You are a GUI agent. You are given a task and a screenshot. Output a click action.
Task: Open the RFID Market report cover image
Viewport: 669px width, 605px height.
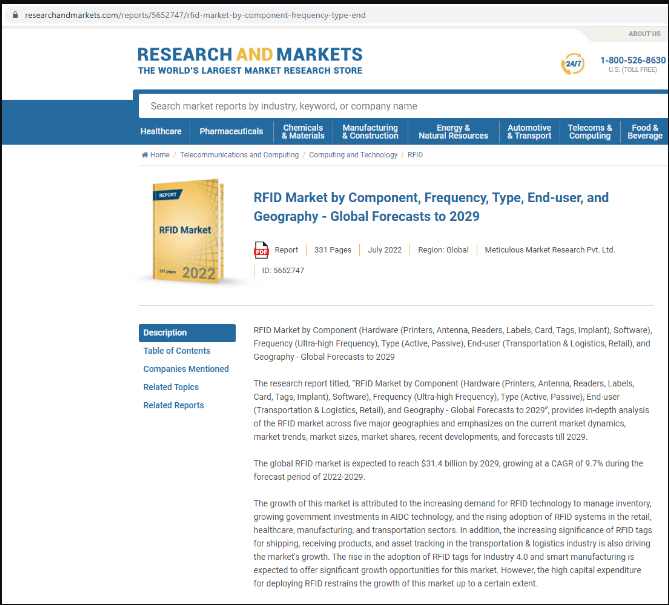pyautogui.click(x=188, y=231)
